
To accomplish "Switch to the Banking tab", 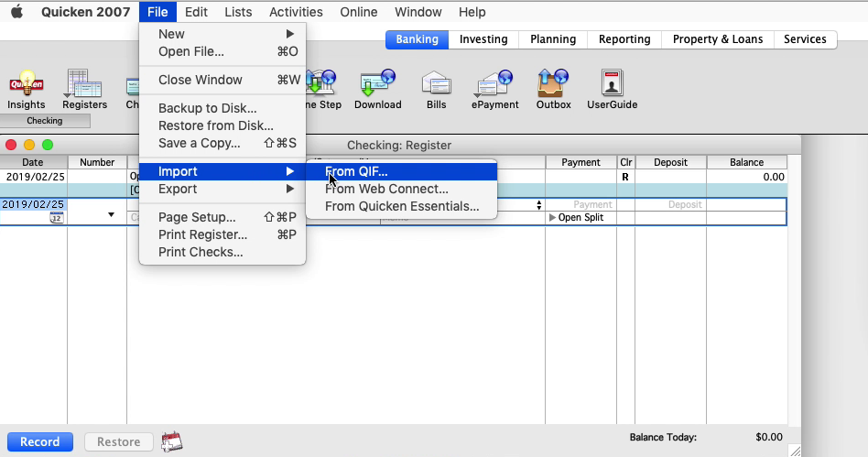I will pos(417,39).
